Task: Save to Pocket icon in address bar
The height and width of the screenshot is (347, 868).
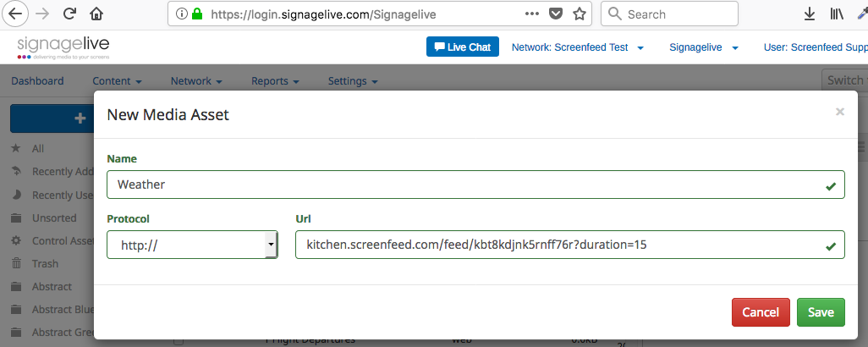Action: tap(556, 14)
